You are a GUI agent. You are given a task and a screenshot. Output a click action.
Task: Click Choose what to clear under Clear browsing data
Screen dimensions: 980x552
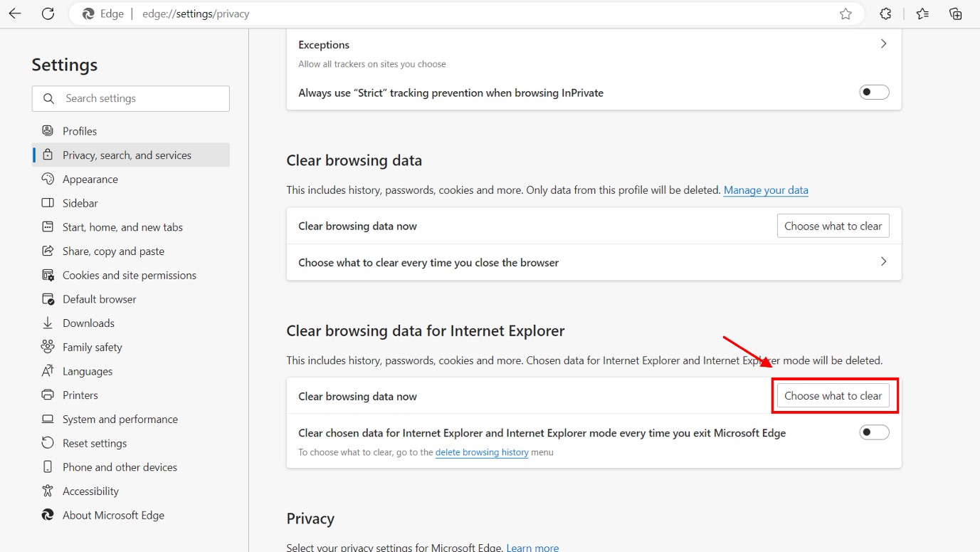coord(833,226)
